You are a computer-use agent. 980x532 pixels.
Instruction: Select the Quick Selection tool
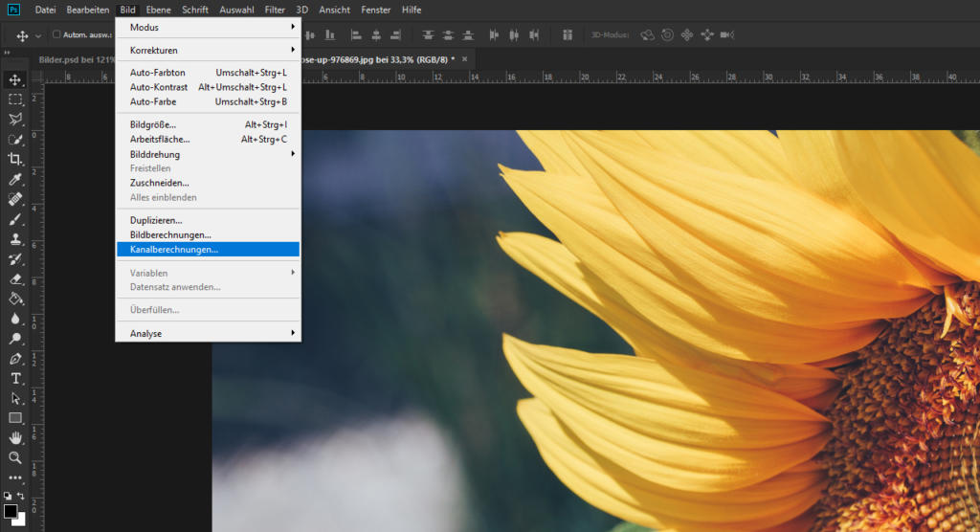pyautogui.click(x=15, y=140)
